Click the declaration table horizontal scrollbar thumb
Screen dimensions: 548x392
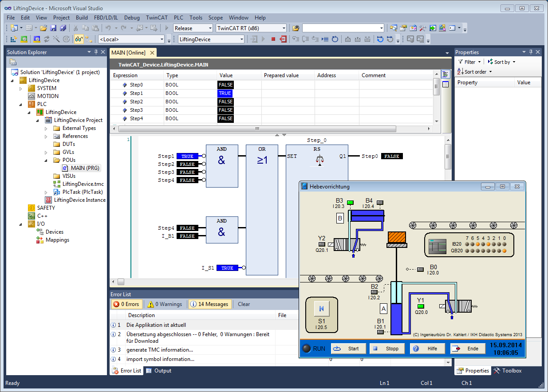(x=257, y=129)
